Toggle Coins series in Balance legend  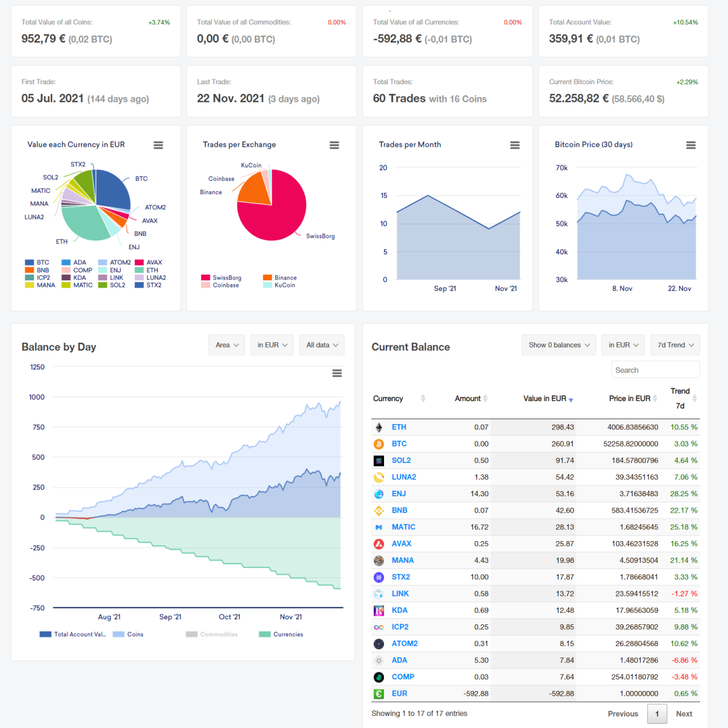click(128, 634)
